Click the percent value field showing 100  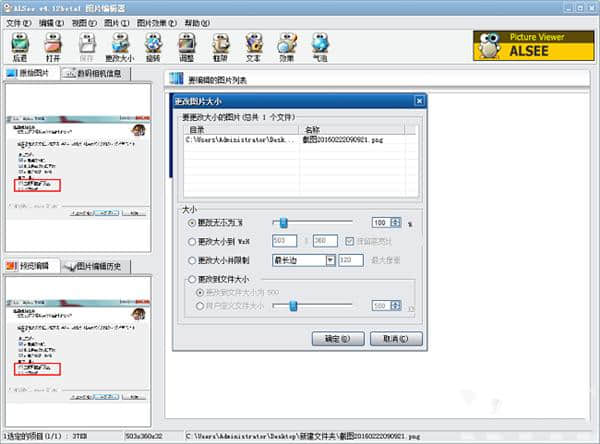[382, 222]
